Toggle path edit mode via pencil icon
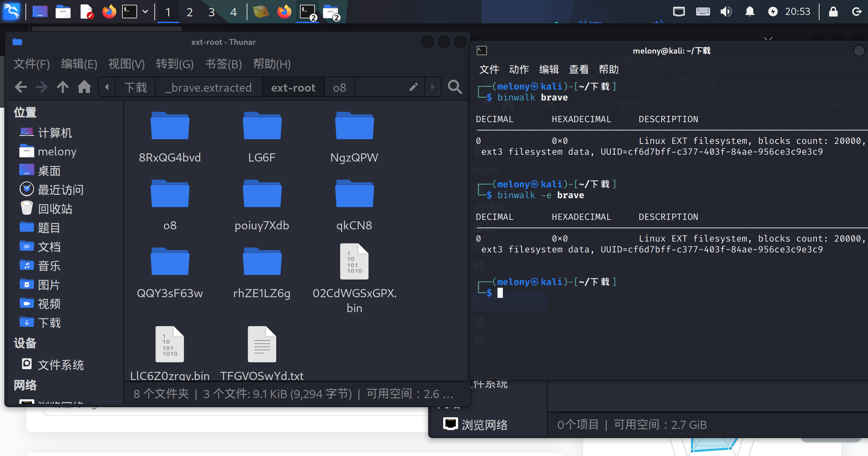 tap(413, 87)
